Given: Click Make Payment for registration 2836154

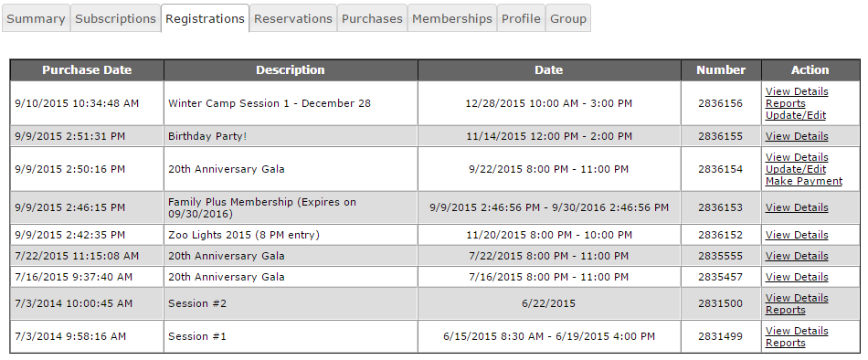Looking at the screenshot, I should pyautogui.click(x=804, y=181).
